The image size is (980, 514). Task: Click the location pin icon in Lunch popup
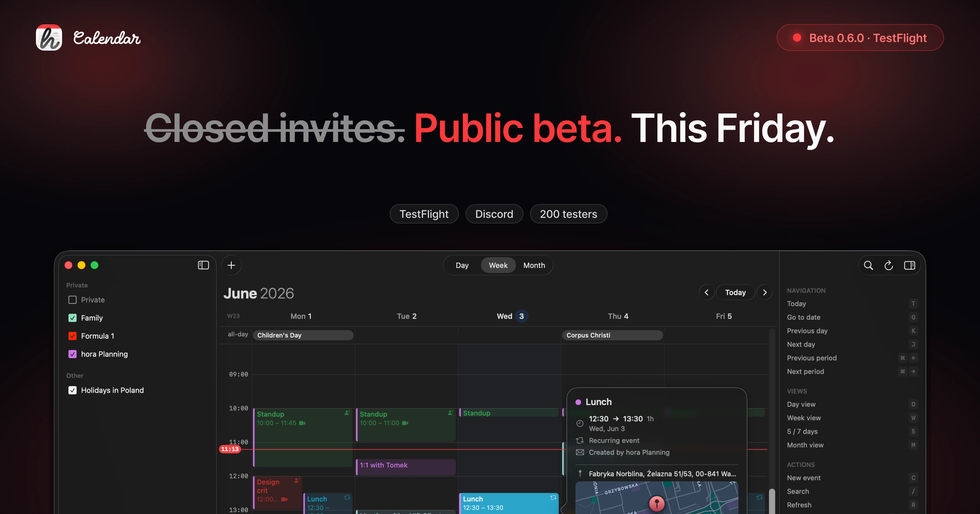[x=580, y=474]
